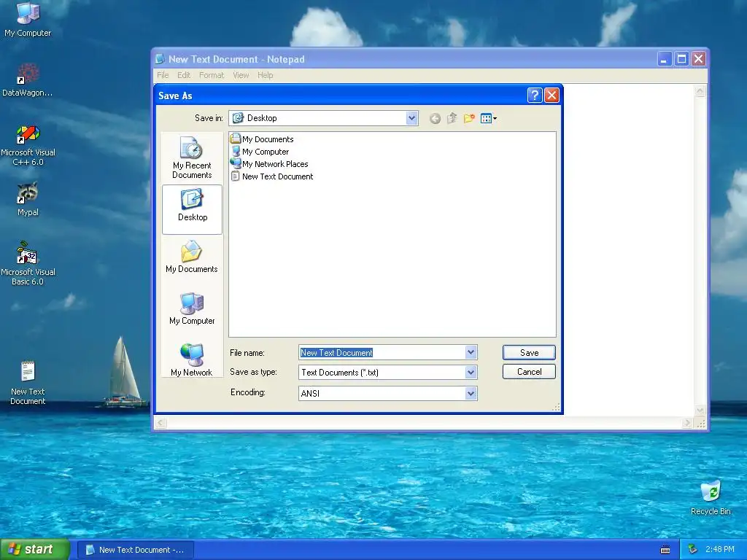Click the Save As help question button
Screen dimensions: 747x560
(x=535, y=96)
